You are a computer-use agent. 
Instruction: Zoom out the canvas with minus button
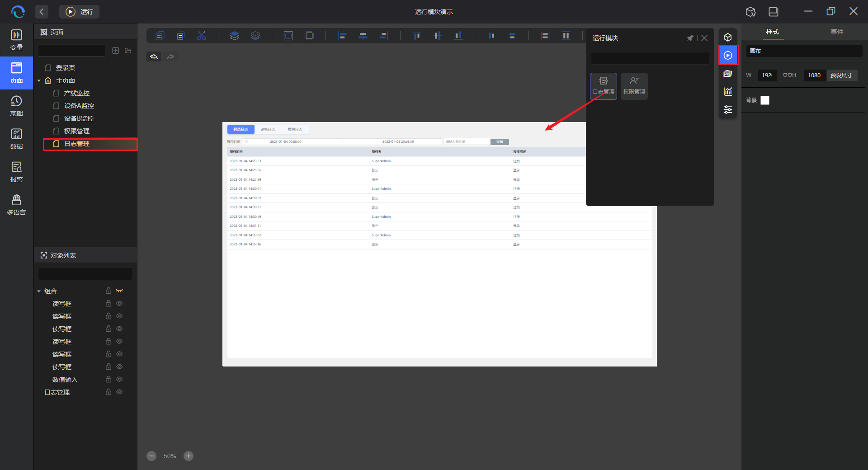(x=152, y=456)
